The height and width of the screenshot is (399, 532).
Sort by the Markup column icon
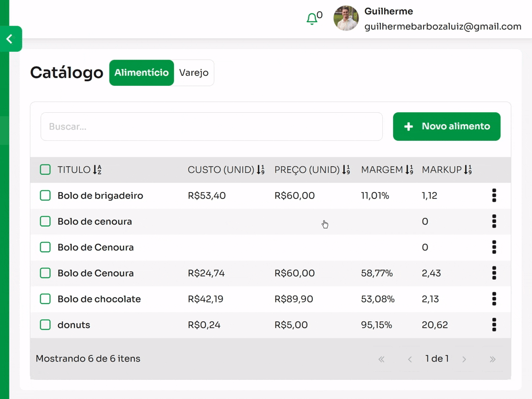click(467, 170)
